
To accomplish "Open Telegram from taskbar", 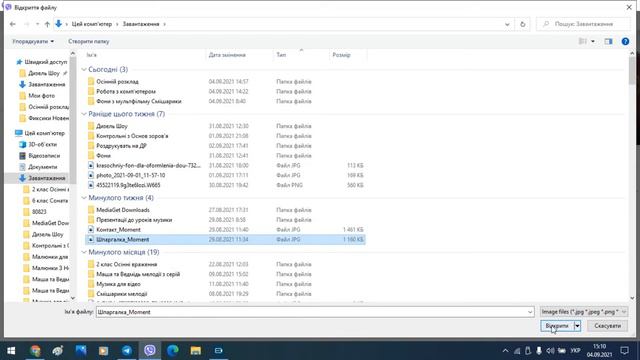I will 127,351.
